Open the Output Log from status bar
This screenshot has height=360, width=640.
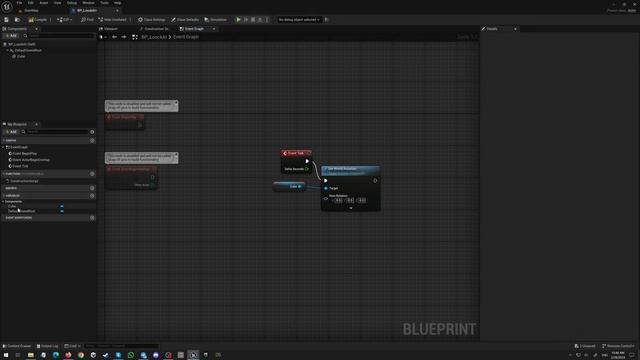pos(47,346)
